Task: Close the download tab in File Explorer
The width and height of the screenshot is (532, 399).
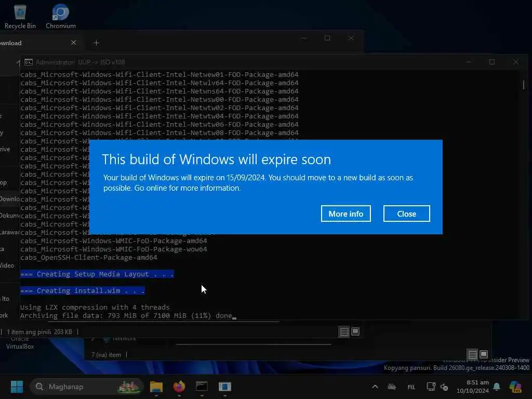Action: (74, 43)
